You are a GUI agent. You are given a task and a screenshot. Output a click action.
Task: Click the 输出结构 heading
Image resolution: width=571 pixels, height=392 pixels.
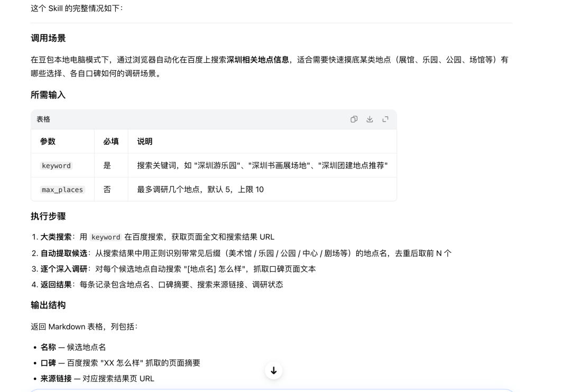pyautogui.click(x=48, y=305)
